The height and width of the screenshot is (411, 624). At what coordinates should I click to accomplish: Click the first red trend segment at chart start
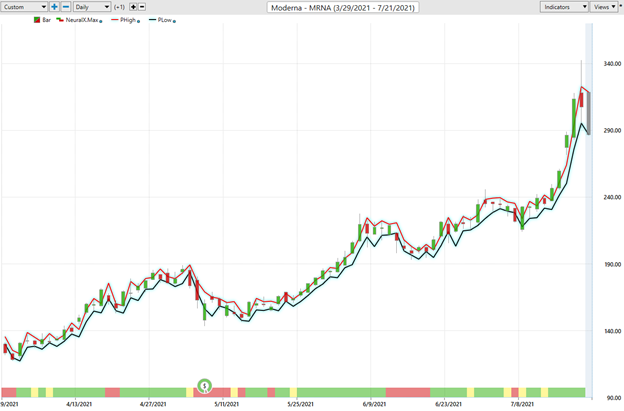click(9, 392)
